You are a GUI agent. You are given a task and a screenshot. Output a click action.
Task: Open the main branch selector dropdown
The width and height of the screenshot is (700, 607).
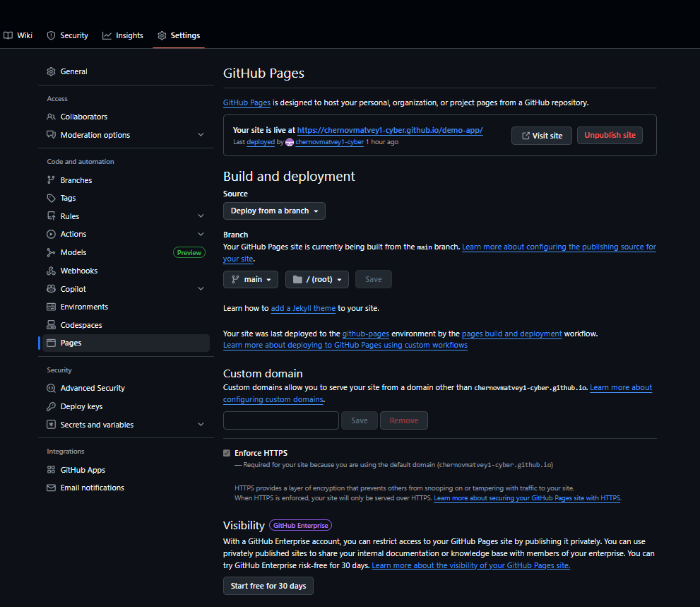(x=250, y=279)
